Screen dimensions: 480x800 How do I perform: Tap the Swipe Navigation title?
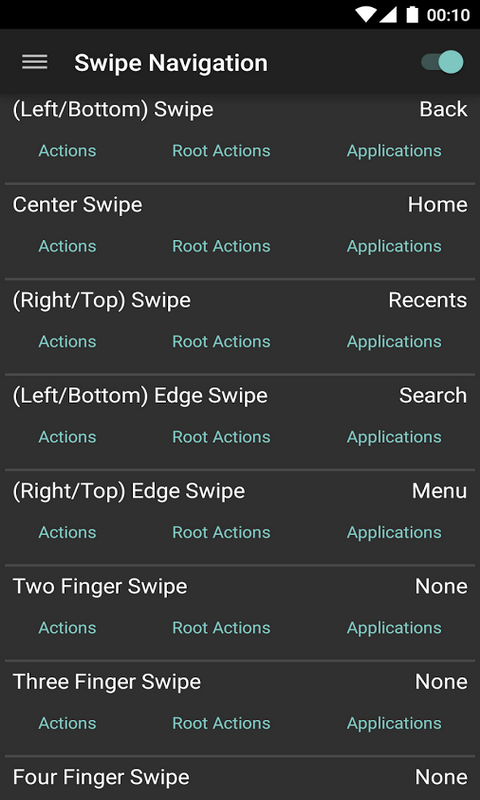point(171,63)
